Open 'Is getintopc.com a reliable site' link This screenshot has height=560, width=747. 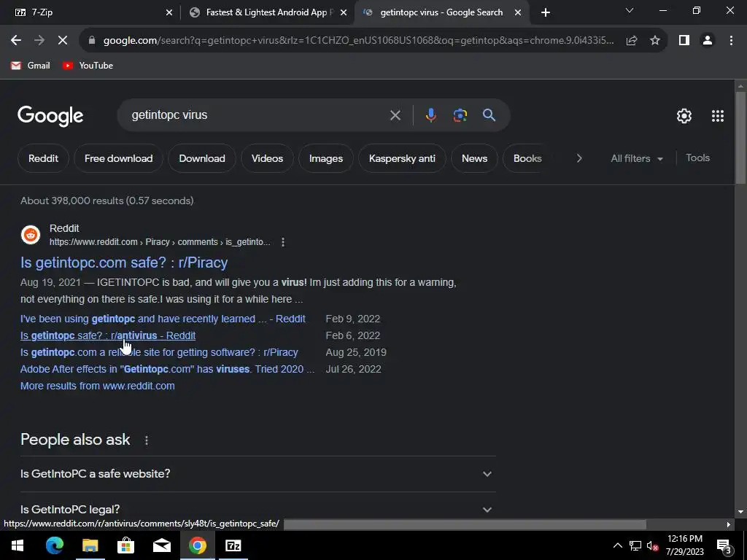click(159, 352)
